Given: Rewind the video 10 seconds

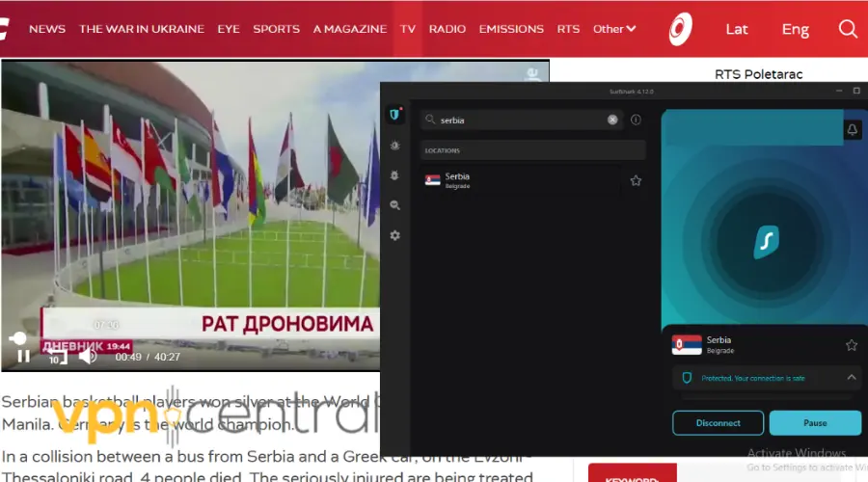Looking at the screenshot, I should (x=57, y=357).
